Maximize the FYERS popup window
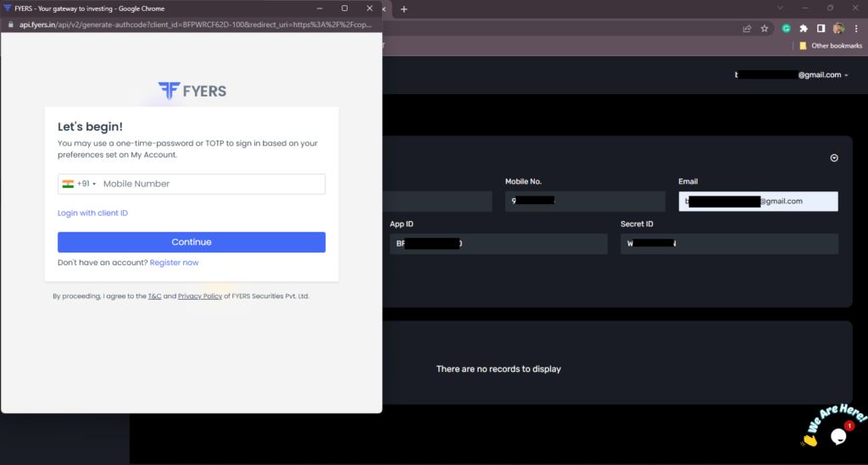 (345, 8)
